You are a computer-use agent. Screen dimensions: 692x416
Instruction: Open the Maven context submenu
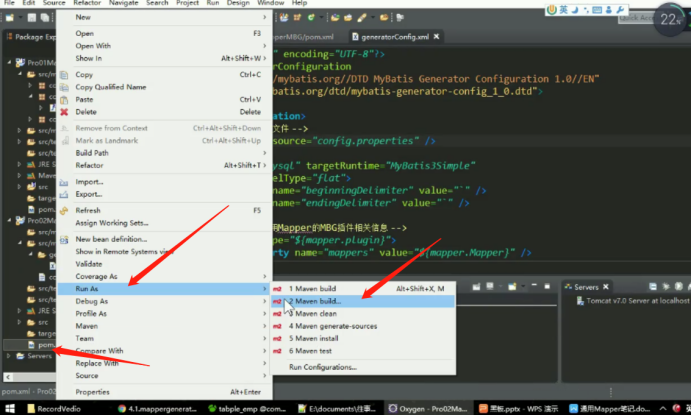tap(165, 326)
